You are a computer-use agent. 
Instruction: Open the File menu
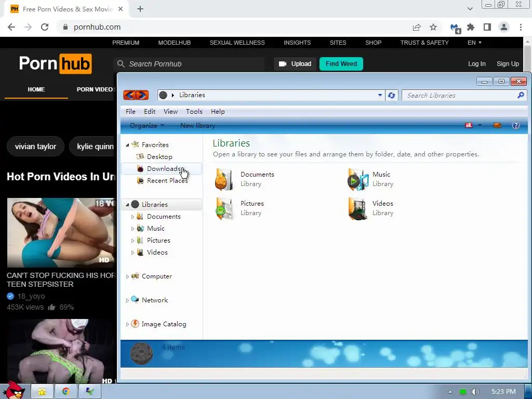tap(130, 112)
